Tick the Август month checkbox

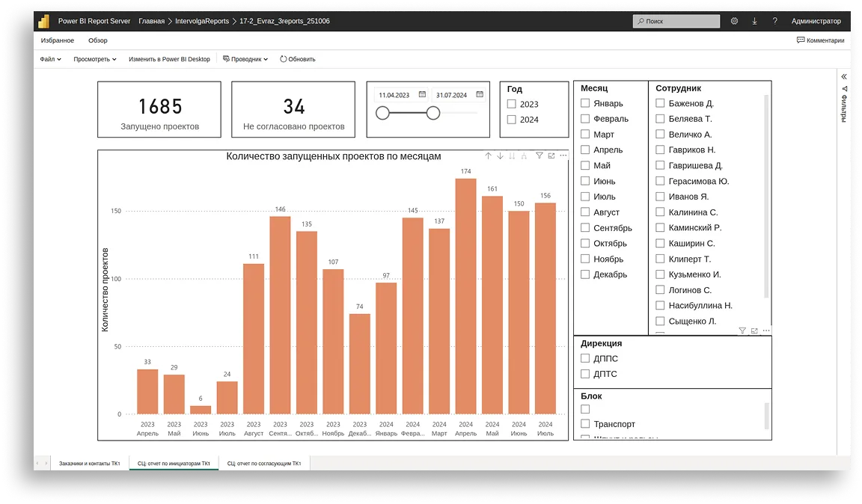coord(585,212)
